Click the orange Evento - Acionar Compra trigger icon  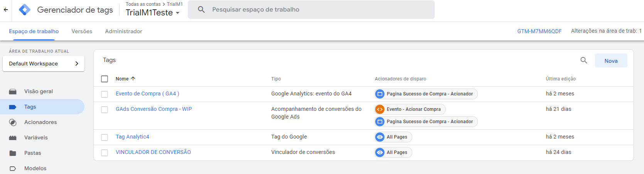(380, 109)
